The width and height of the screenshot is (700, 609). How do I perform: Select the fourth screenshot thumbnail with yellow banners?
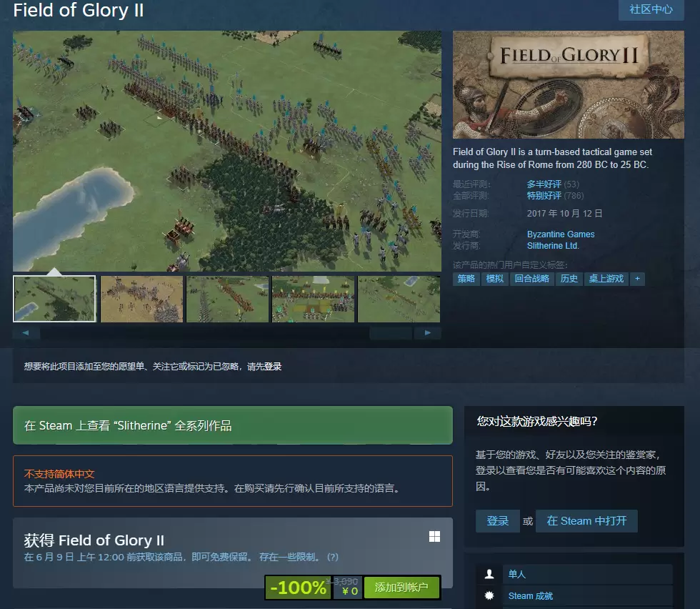[313, 299]
